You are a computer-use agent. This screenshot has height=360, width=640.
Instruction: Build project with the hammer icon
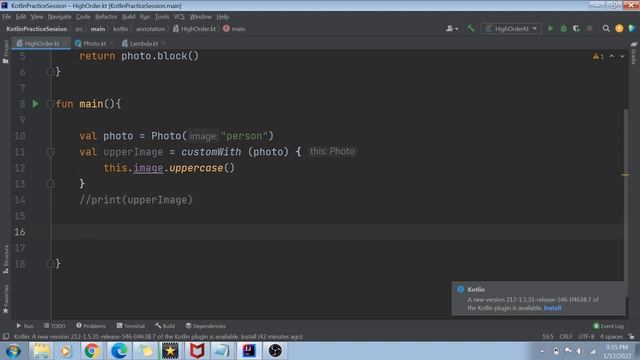click(x=471, y=29)
